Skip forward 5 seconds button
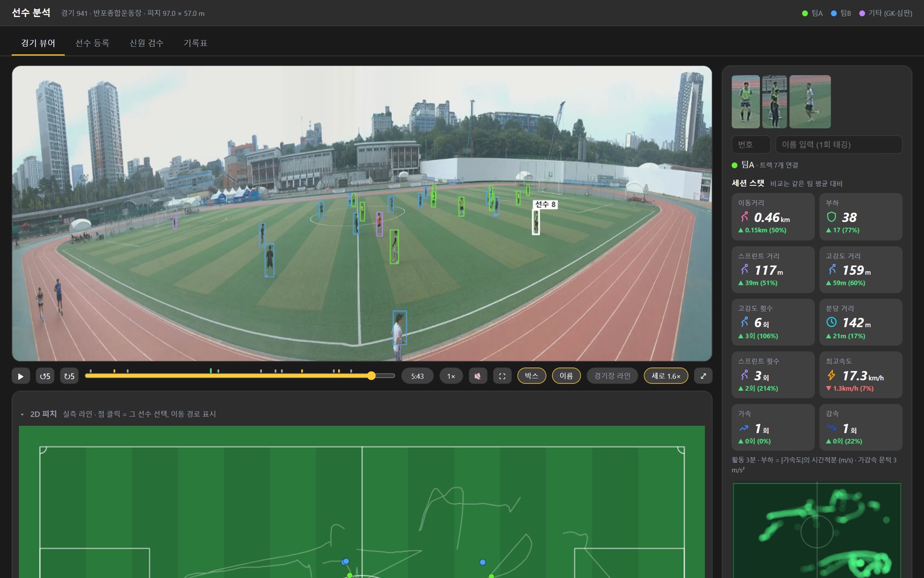Viewport: 924px width, 578px height. tap(69, 376)
